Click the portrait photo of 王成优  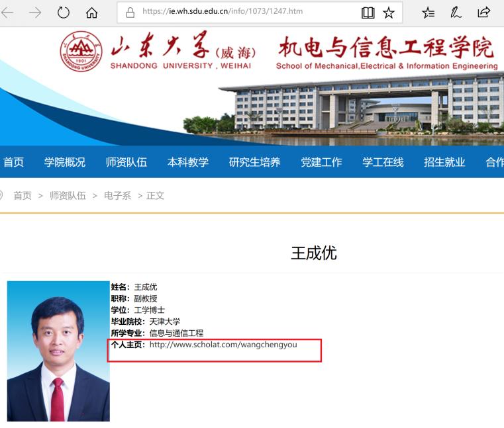click(x=58, y=351)
